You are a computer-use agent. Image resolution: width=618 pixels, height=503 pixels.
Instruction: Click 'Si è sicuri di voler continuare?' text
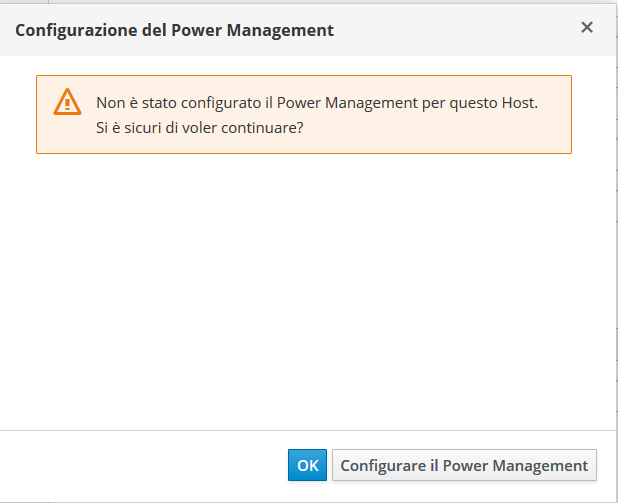[x=200, y=127]
